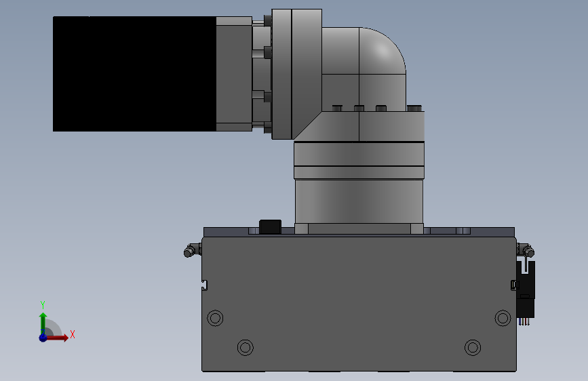Select the fitting on the base's right edge

(526, 249)
